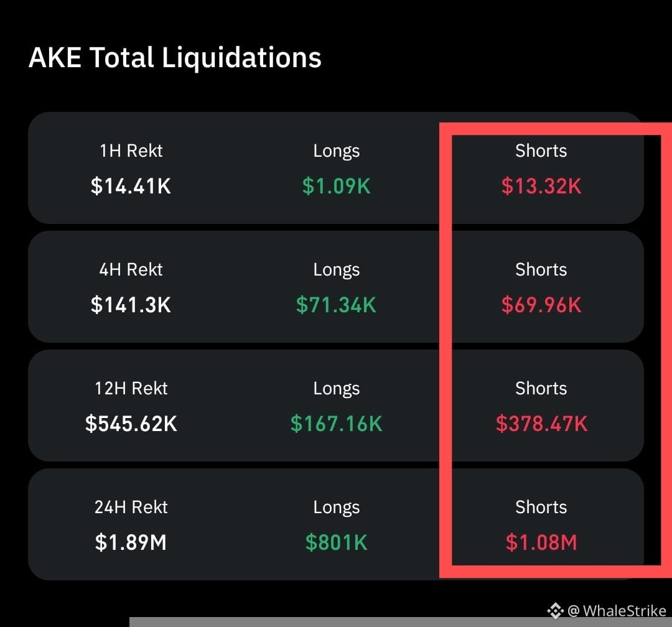Click the 24H Rekt label
Viewport: 672px width, 627px height.
coord(131,507)
